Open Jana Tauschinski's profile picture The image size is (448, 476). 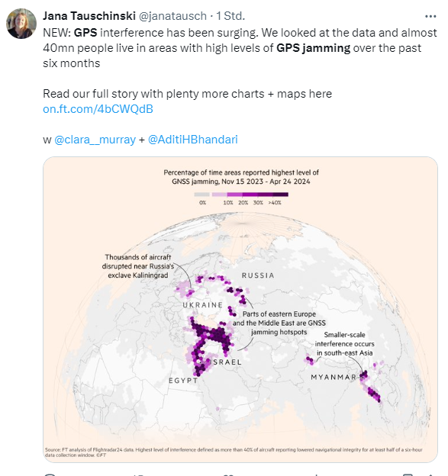21,24
